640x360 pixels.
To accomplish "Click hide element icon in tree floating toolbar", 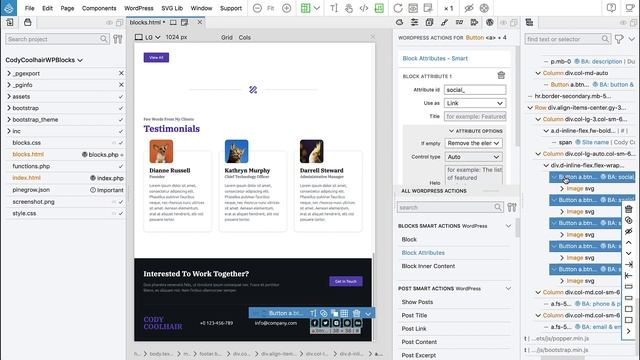I will click(x=629, y=231).
